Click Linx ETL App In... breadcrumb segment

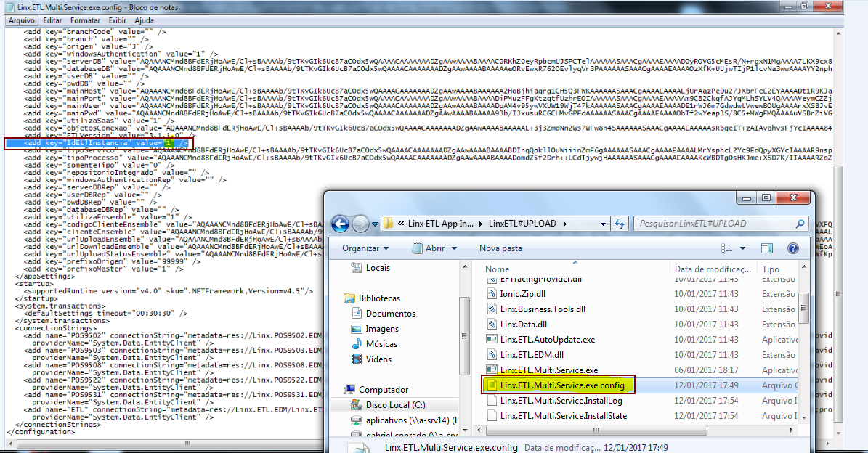click(x=441, y=224)
